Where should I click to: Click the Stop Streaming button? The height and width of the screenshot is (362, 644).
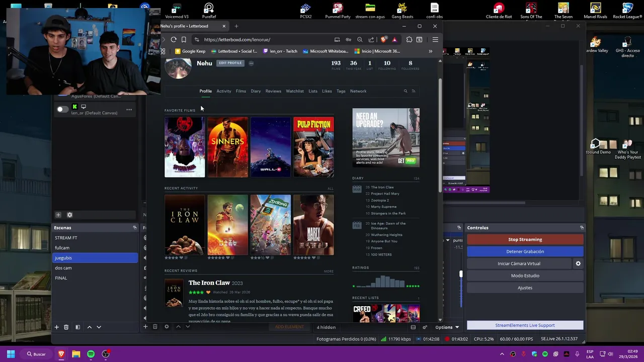(525, 239)
